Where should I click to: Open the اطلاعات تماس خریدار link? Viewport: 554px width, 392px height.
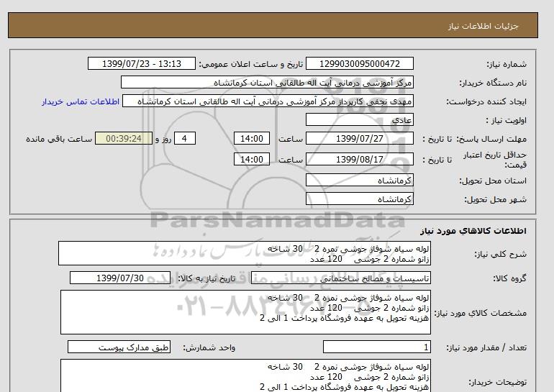[81, 101]
